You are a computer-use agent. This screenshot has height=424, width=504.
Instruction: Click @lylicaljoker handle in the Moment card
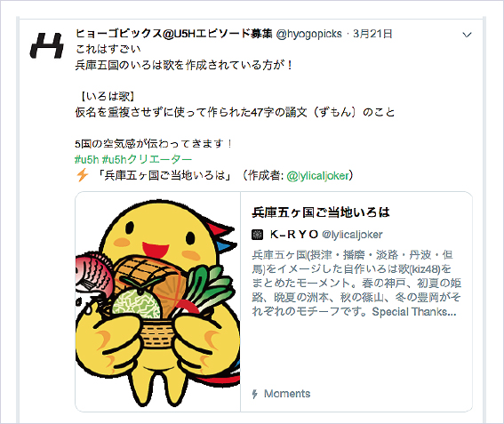[352, 235]
